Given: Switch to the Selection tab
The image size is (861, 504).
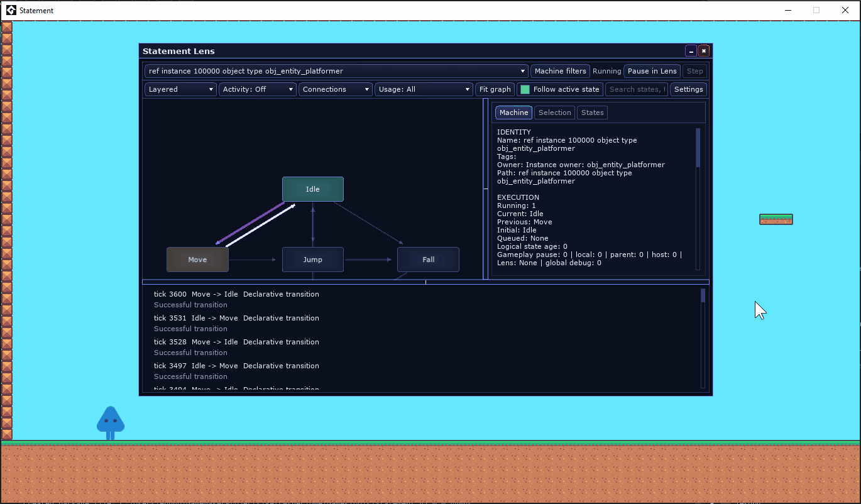Looking at the screenshot, I should point(555,112).
